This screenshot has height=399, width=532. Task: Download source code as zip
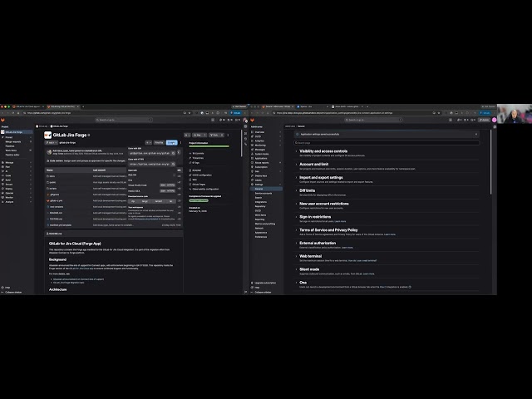tap(133, 201)
